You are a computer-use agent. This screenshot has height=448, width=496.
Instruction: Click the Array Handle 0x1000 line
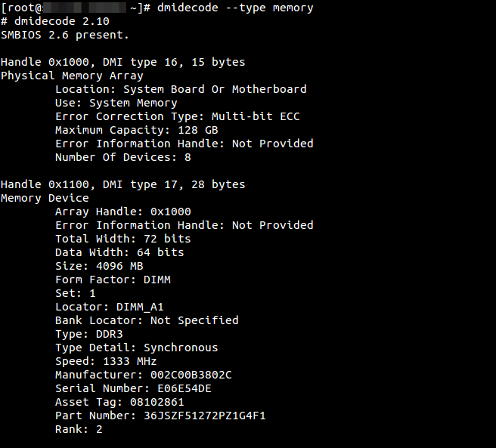tap(122, 212)
